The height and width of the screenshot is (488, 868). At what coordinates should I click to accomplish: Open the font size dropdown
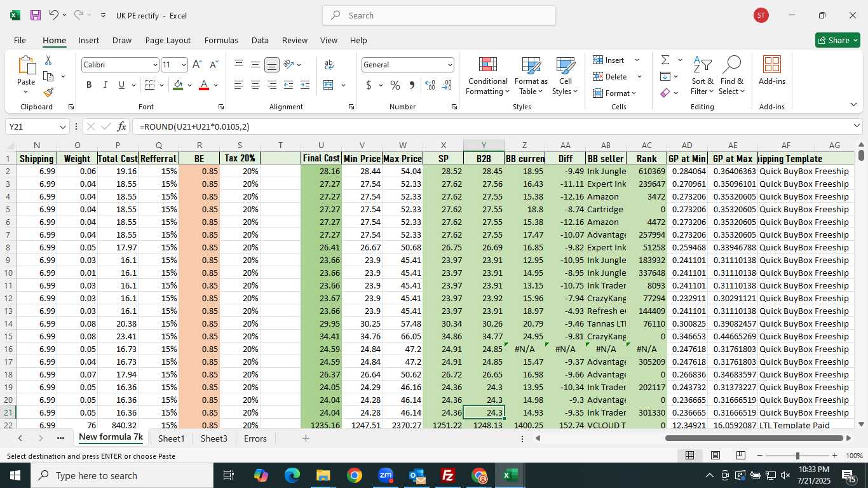(184, 65)
